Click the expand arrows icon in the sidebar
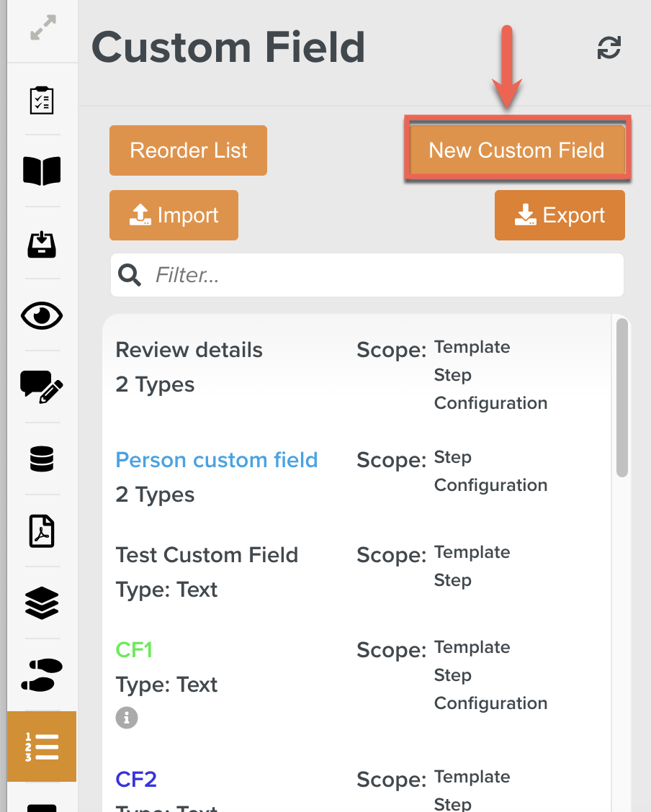Image resolution: width=651 pixels, height=812 pixels. (x=42, y=29)
